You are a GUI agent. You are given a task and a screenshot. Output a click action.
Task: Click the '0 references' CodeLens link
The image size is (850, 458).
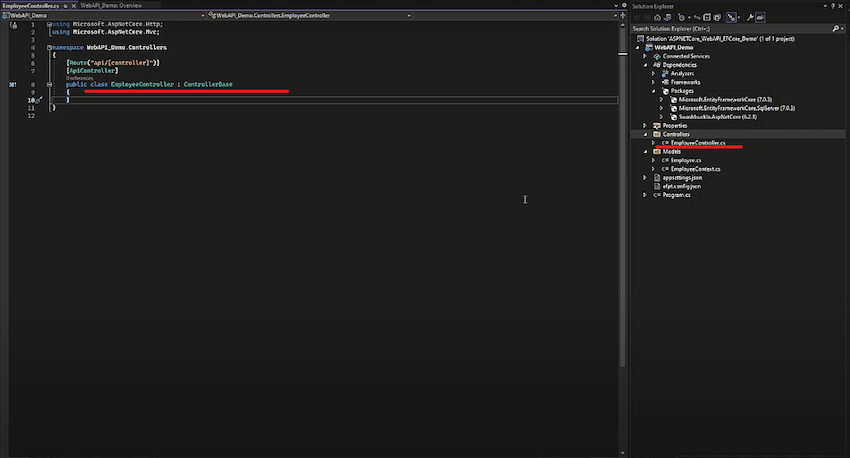79,78
